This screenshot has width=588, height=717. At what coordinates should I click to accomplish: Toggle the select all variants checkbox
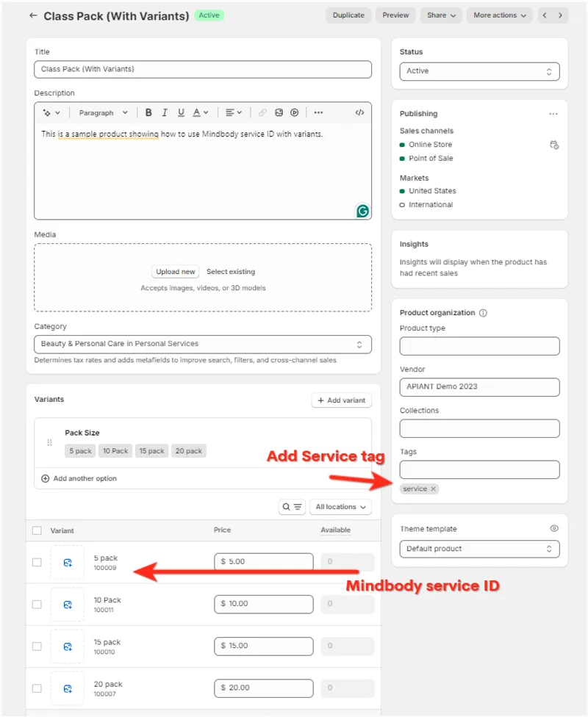37,530
